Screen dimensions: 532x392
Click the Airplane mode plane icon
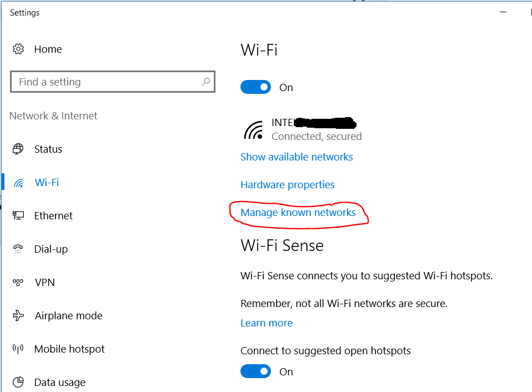[x=18, y=315]
